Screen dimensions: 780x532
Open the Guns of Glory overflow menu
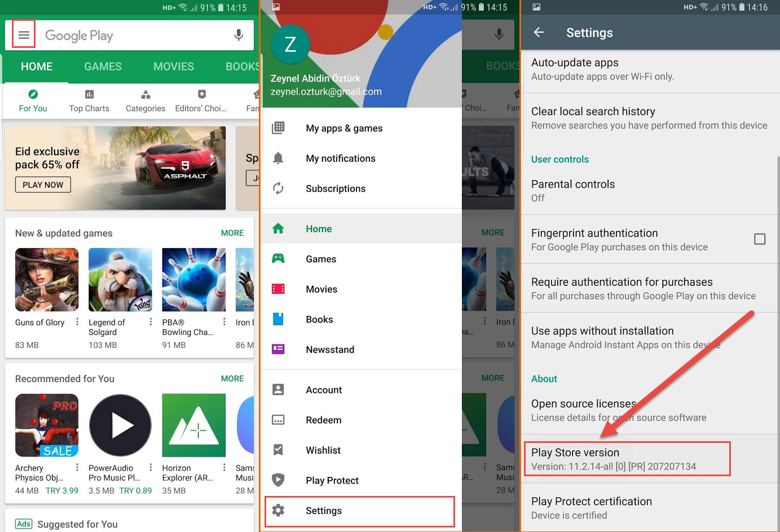(x=77, y=322)
